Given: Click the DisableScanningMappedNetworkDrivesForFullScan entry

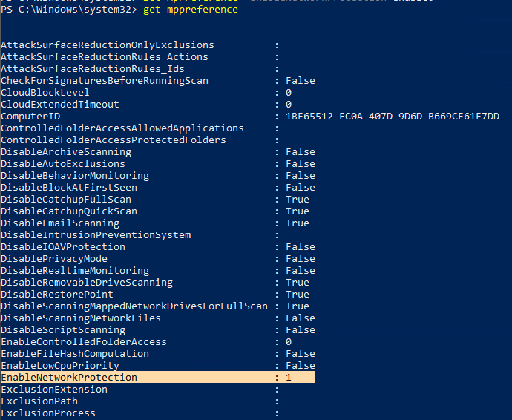Looking at the screenshot, I should pyautogui.click(x=134, y=306).
